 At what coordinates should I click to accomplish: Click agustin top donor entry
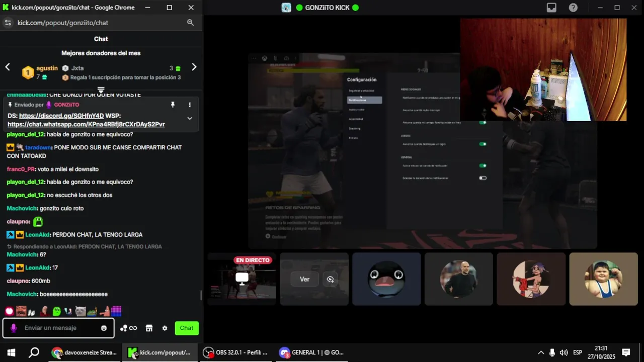click(41, 72)
